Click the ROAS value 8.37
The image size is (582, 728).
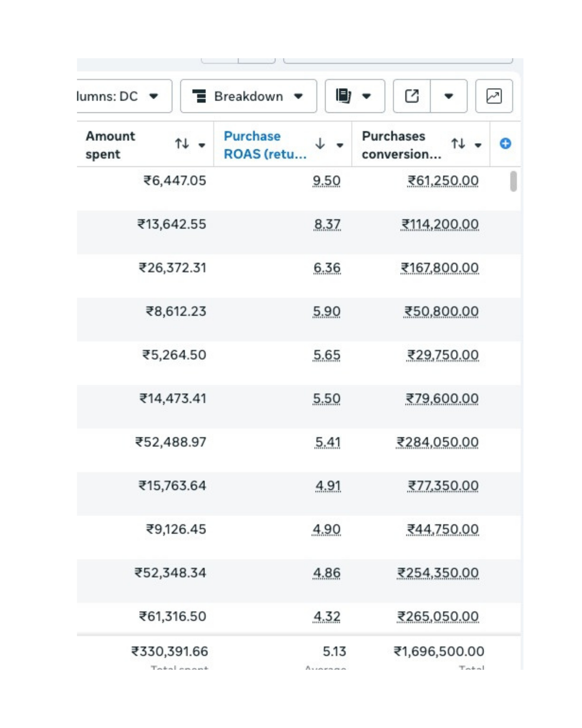click(x=327, y=224)
